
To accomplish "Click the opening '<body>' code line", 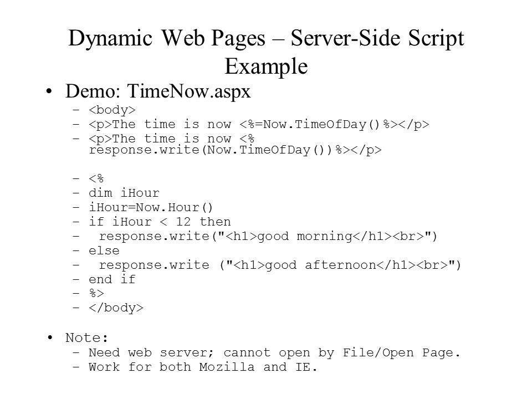I will (x=112, y=110).
